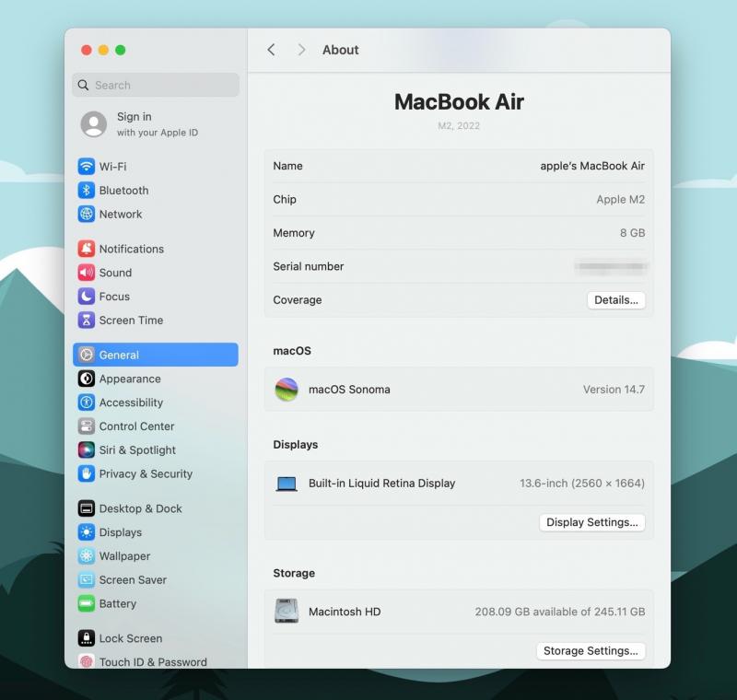The image size is (737, 700).
Task: Select the Network globe icon
Action: point(86,214)
